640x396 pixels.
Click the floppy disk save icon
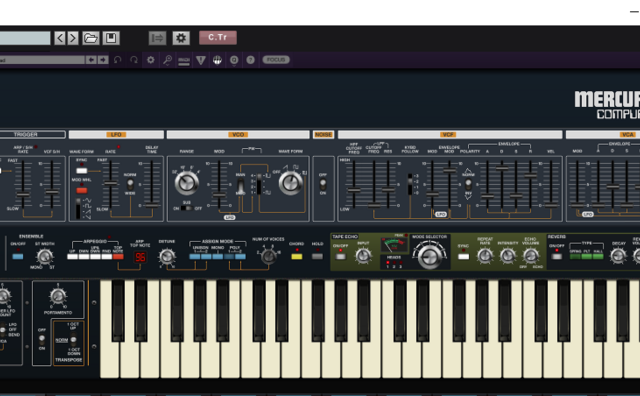(111, 38)
